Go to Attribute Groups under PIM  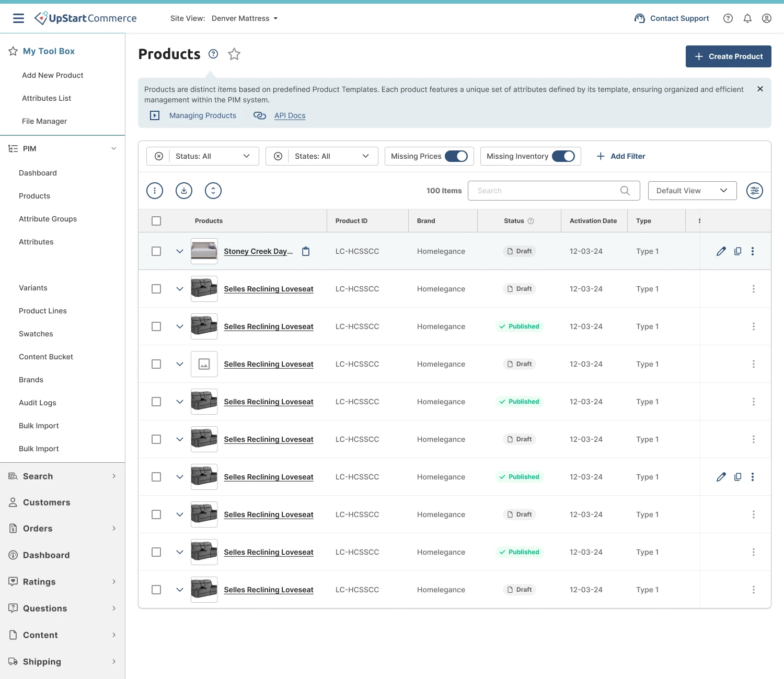click(48, 219)
